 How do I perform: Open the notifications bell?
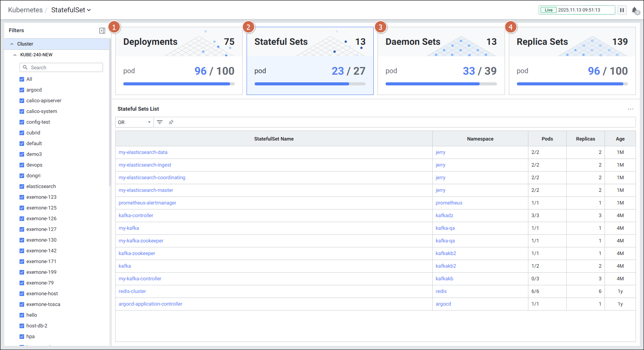pos(634,10)
